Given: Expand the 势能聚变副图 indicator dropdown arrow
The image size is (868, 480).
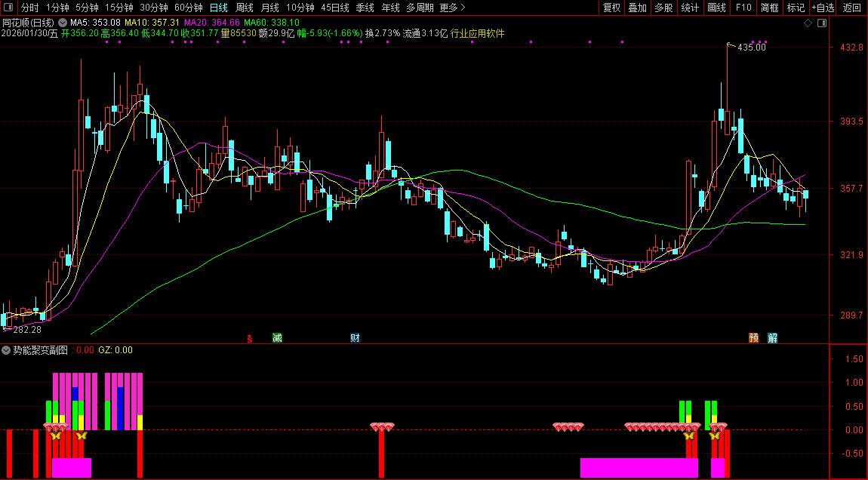Looking at the screenshot, I should coord(6,350).
